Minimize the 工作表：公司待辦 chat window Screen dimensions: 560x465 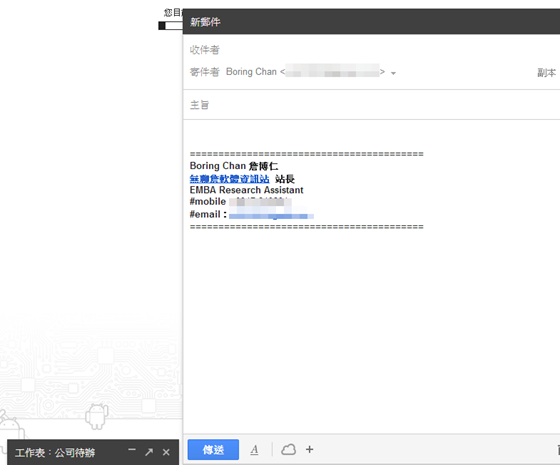(x=132, y=450)
